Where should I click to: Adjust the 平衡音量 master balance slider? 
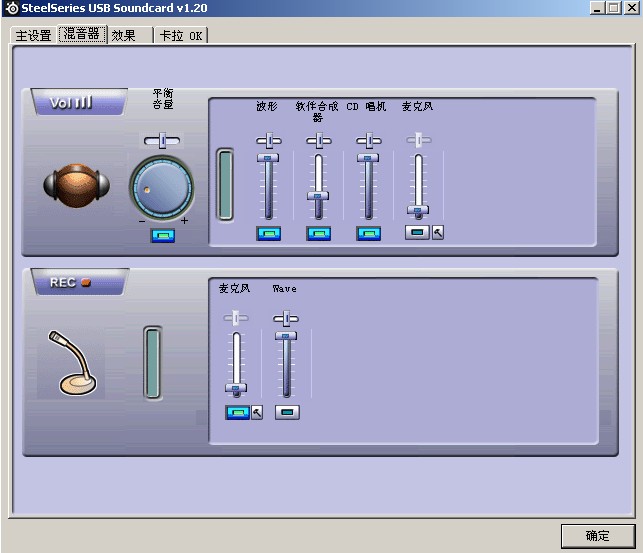click(x=162, y=141)
